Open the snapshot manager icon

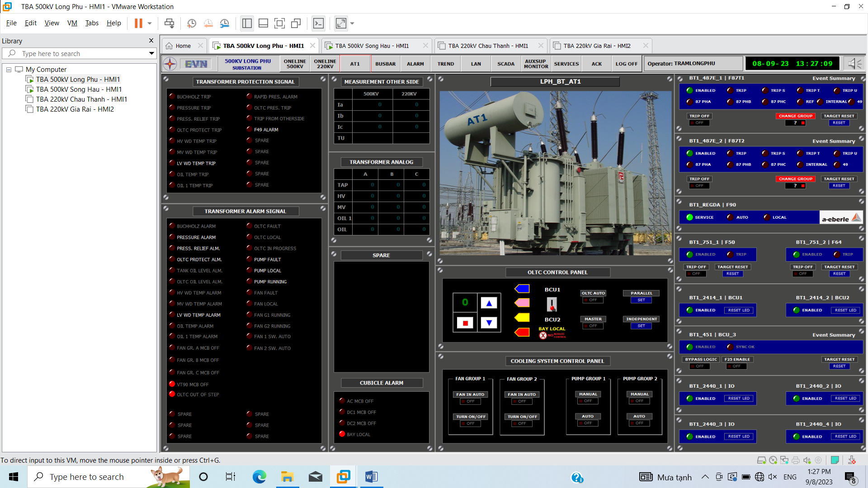click(x=224, y=23)
